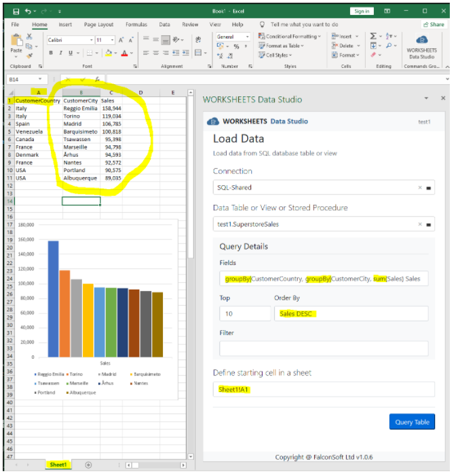
Task: Switch to the Page Layout tab
Action: pyautogui.click(x=99, y=24)
